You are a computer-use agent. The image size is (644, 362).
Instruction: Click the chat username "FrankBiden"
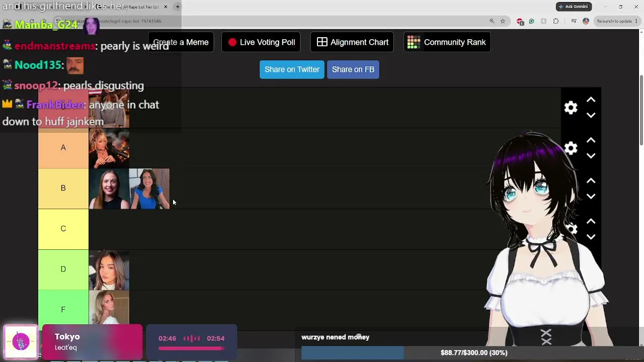point(55,105)
